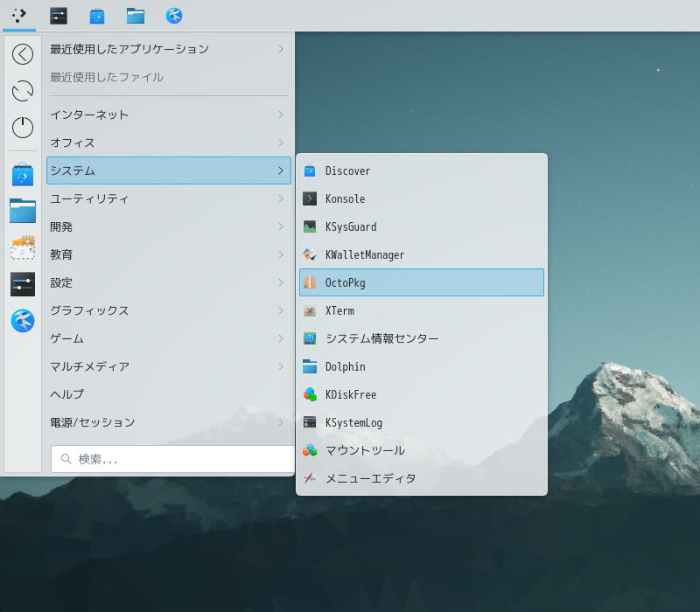Click the Discover shopping bag icon in submenu
Screen dimensions: 700x612
(x=310, y=170)
